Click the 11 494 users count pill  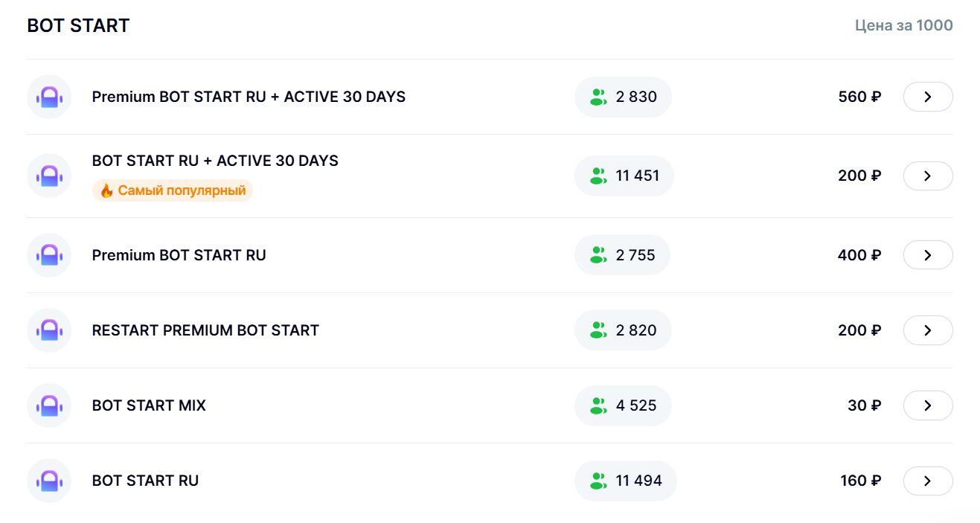(625, 481)
